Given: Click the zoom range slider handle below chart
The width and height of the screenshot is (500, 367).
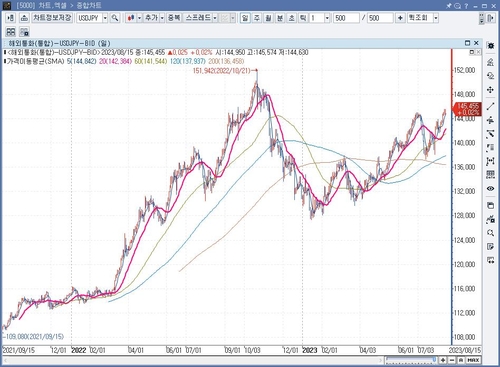Looking at the screenshot, I should pos(434,360).
